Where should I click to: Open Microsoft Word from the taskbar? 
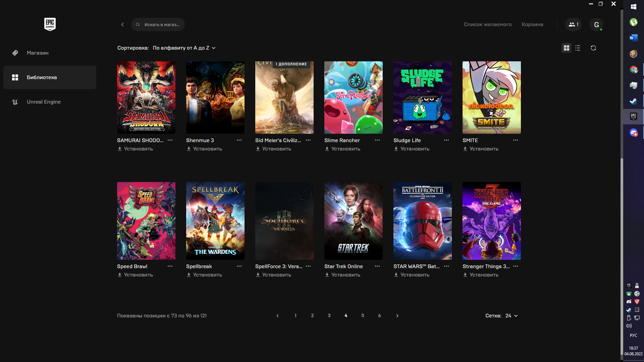634,38
